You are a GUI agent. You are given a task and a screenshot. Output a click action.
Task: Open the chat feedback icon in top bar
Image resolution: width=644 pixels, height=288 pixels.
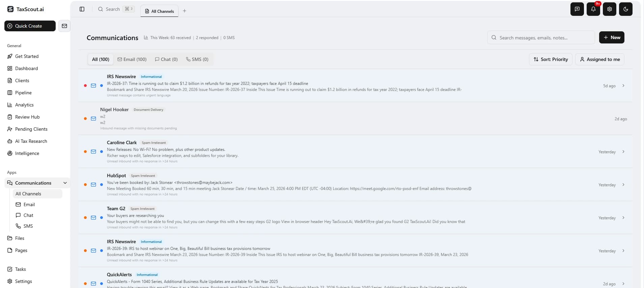(577, 9)
